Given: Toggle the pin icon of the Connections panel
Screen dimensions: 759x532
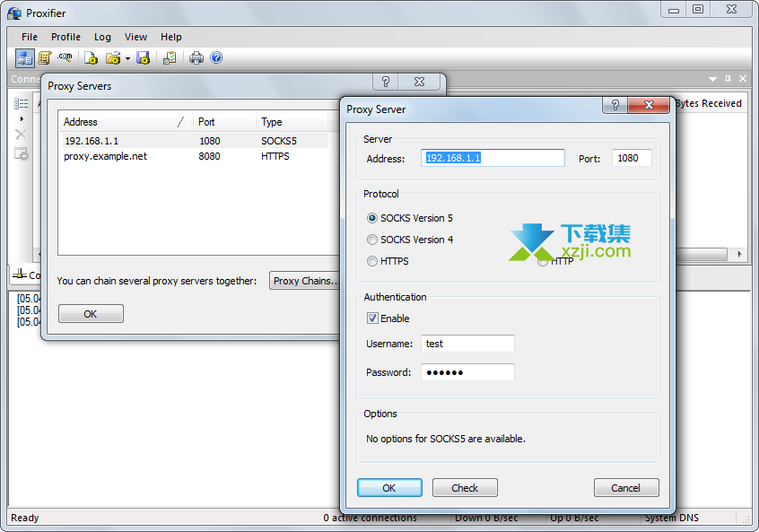Looking at the screenshot, I should click(728, 78).
